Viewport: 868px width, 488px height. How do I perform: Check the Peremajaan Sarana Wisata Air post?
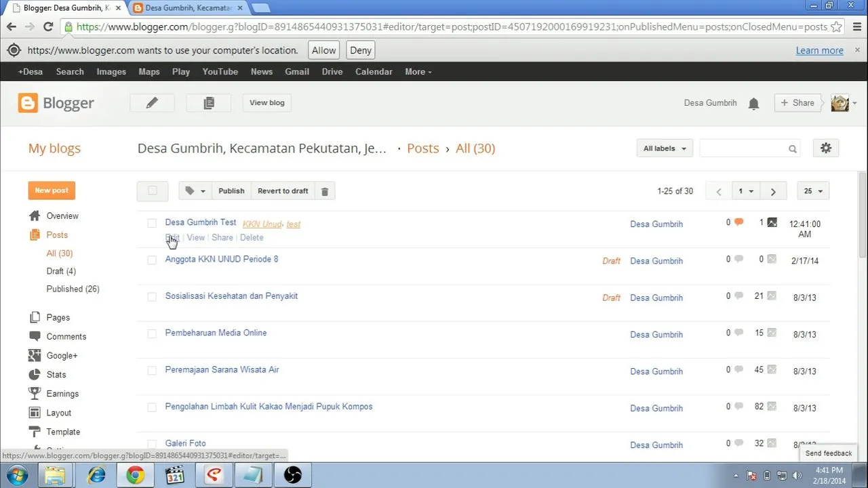(x=152, y=371)
